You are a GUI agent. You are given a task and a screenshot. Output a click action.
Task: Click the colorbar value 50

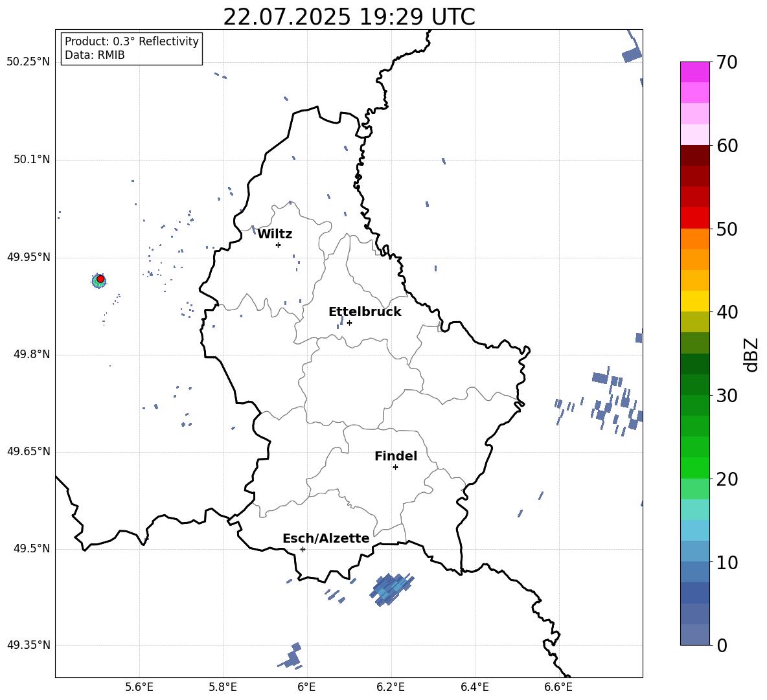click(726, 229)
